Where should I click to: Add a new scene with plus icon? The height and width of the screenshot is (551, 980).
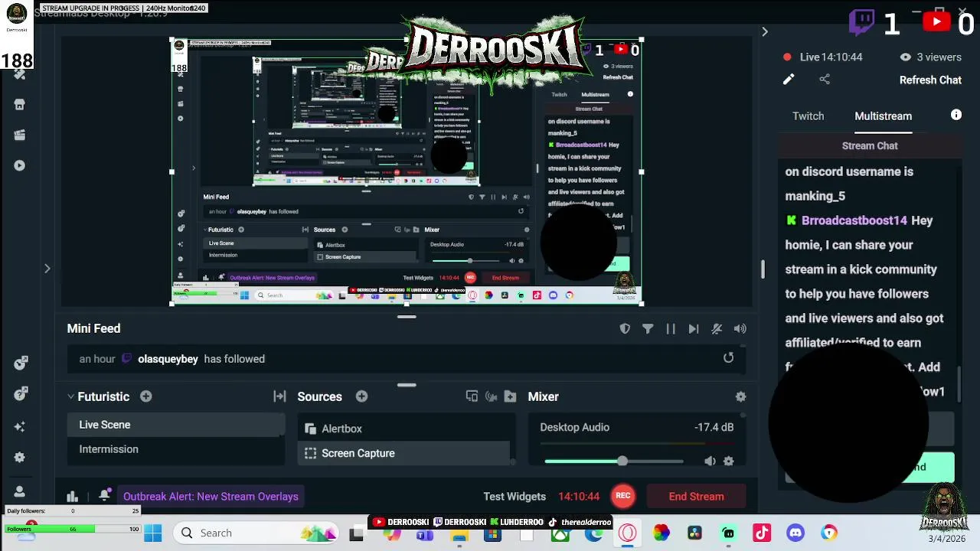[145, 396]
